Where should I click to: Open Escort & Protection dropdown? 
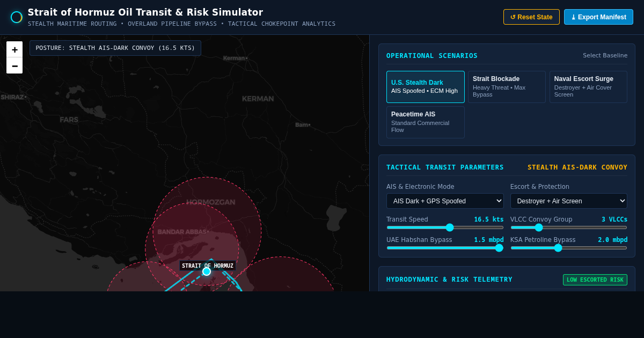[569, 201]
